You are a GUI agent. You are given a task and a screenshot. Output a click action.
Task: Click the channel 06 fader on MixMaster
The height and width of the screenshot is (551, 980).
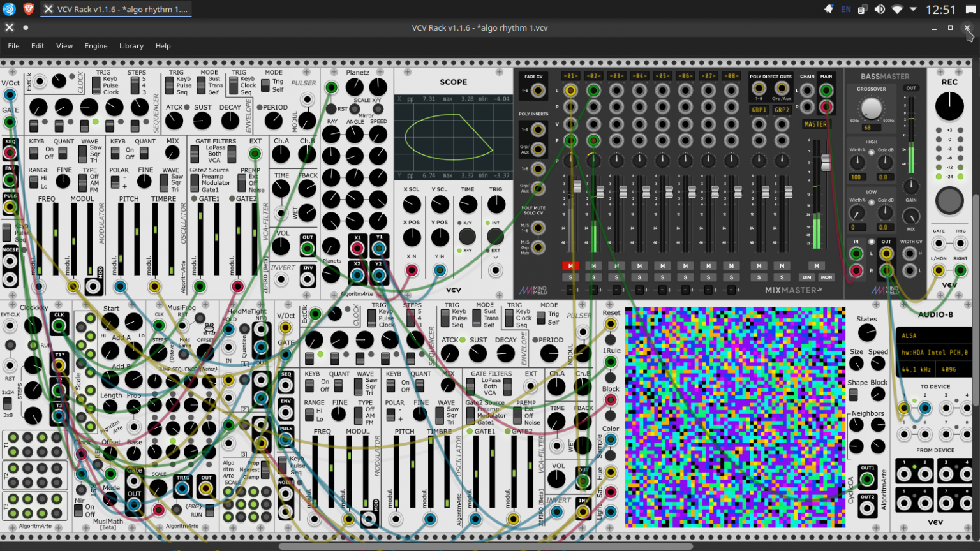point(692,191)
